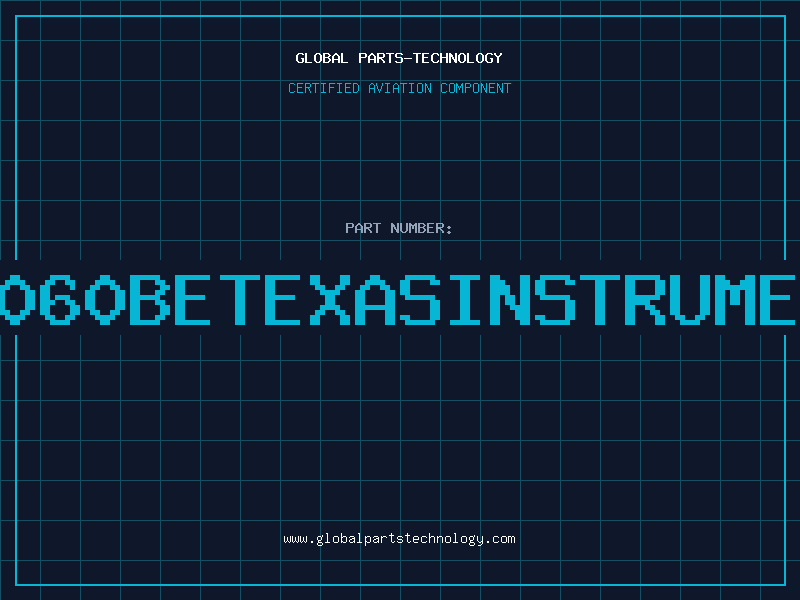Click the CERTIFIED AVIATION COMPONENT subtitle
Image resolution: width=800 pixels, height=600 pixels.
pyautogui.click(x=399, y=88)
